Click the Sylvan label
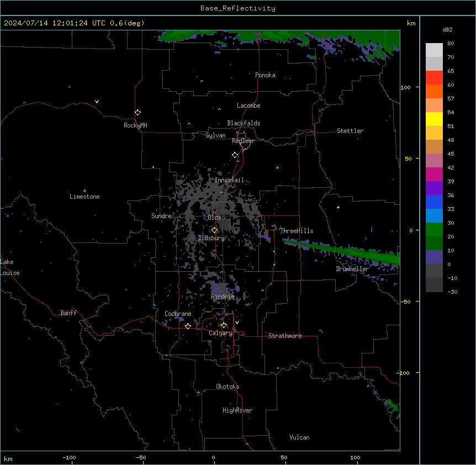Screen dimensions: 476x465 (215, 135)
